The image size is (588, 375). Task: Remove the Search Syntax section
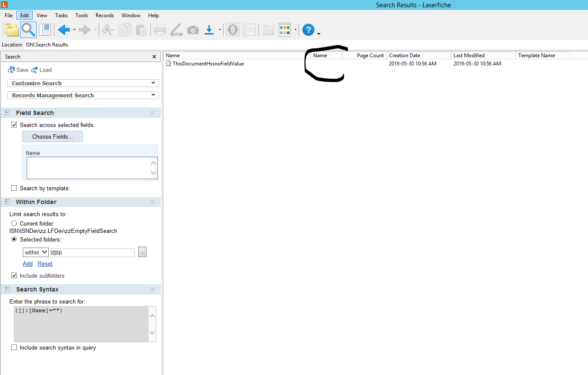pos(152,289)
